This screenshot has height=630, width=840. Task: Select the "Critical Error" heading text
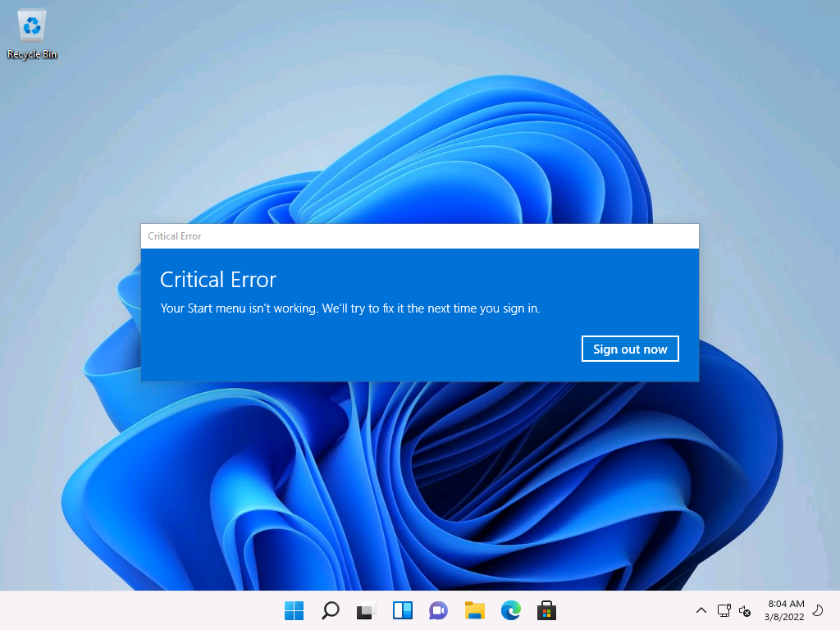point(218,279)
